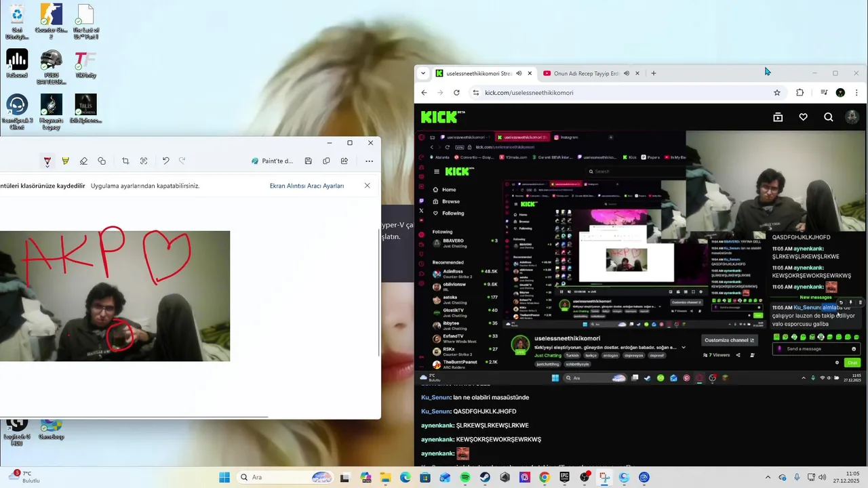The image size is (868, 488).
Task: Go to Kick homepage via logo
Action: 442,117
